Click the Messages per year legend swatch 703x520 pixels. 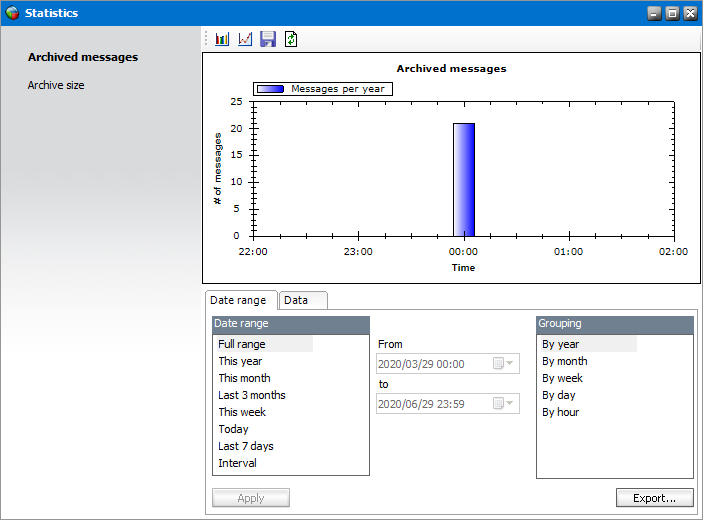pyautogui.click(x=270, y=89)
